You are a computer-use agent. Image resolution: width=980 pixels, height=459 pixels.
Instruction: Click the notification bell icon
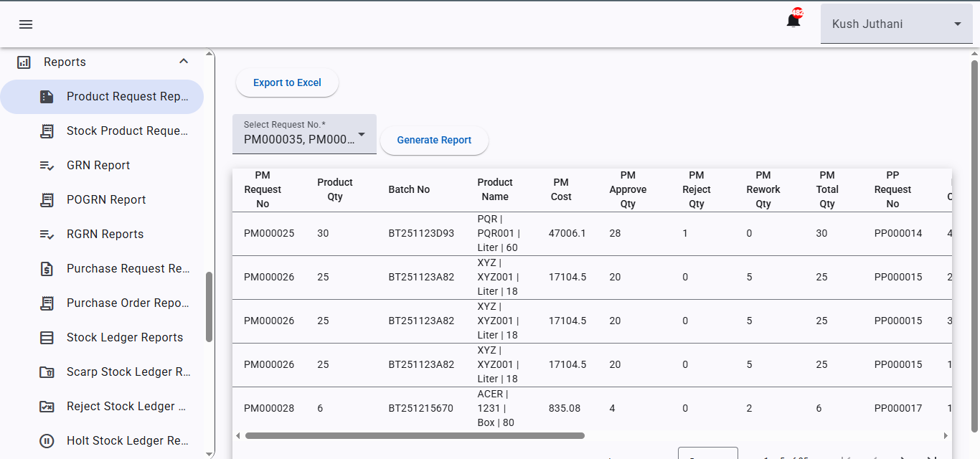click(x=793, y=21)
